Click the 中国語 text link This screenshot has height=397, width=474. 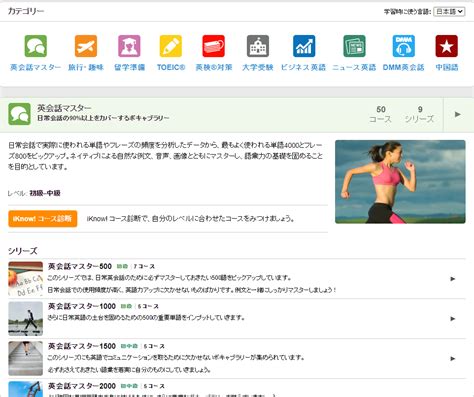pyautogui.click(x=447, y=67)
